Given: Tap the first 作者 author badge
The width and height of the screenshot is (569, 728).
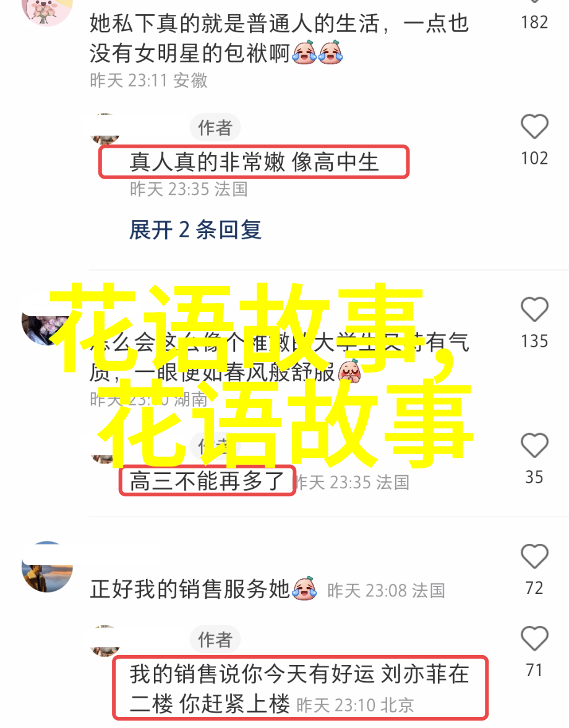Looking at the screenshot, I should pyautogui.click(x=215, y=128).
